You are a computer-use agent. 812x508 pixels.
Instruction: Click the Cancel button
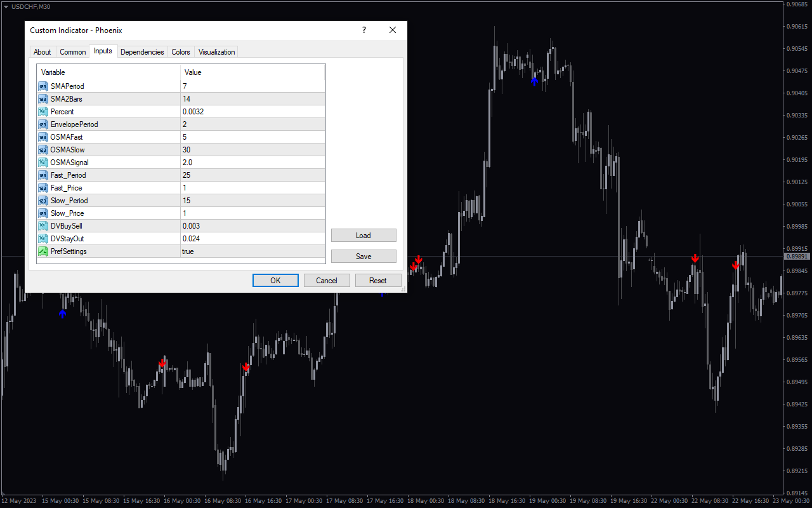(x=327, y=280)
